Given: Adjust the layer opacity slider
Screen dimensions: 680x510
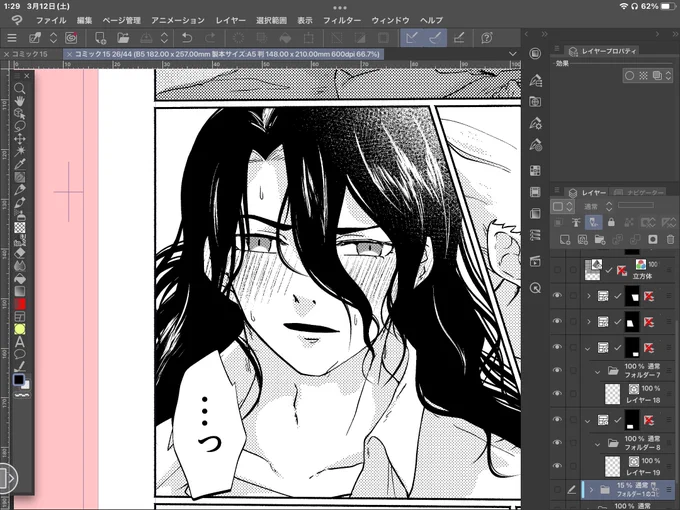Looking at the screenshot, I should 636,205.
